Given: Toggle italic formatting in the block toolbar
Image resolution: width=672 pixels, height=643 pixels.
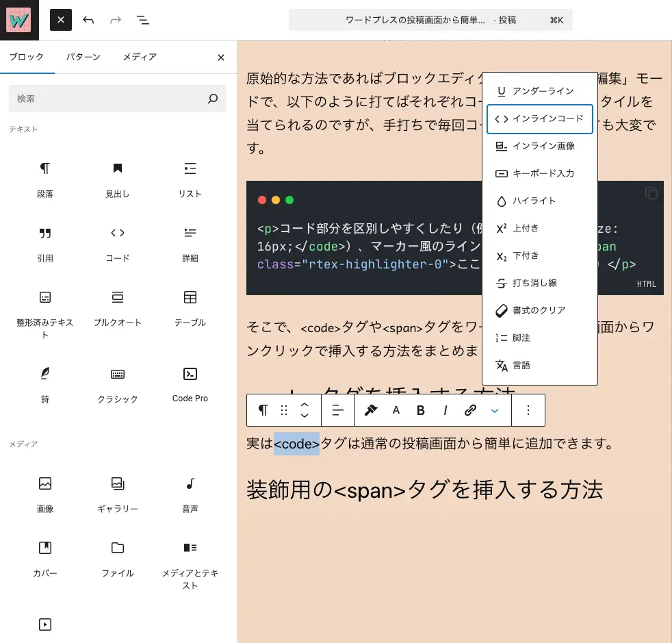Looking at the screenshot, I should 445,409.
